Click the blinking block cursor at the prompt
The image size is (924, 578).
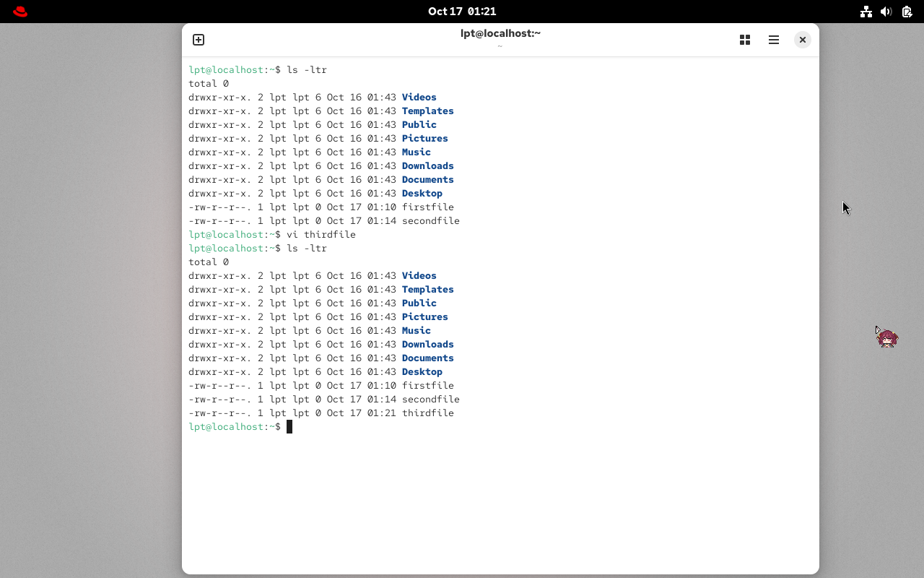pos(289,426)
